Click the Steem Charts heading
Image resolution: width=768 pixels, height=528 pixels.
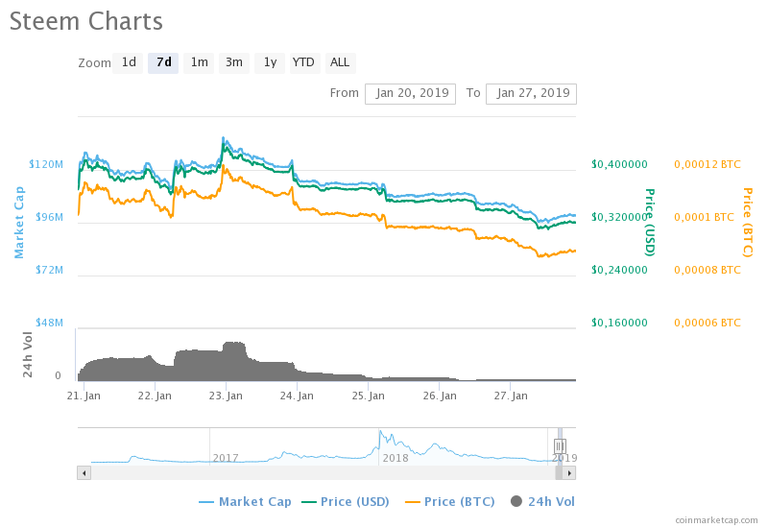[86, 21]
